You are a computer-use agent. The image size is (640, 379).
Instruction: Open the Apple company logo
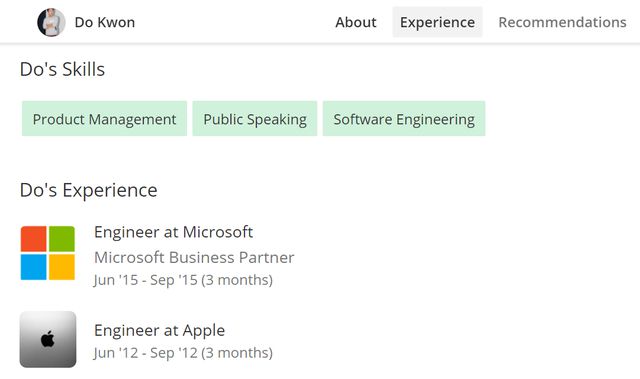click(x=48, y=339)
